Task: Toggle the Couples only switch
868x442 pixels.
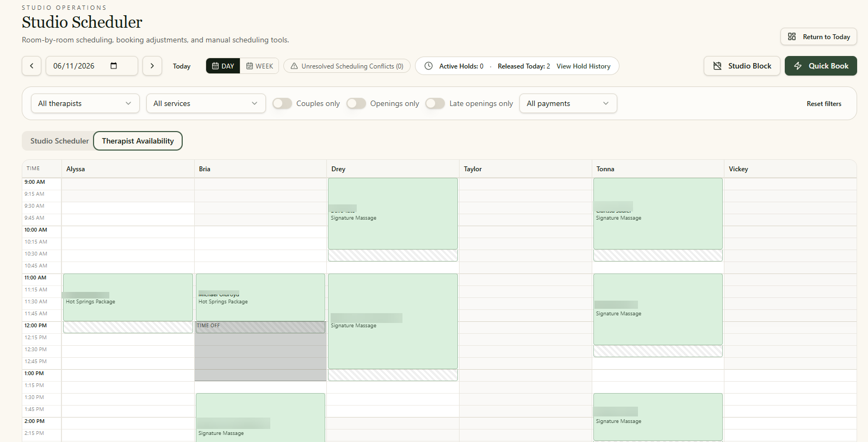Action: point(282,103)
